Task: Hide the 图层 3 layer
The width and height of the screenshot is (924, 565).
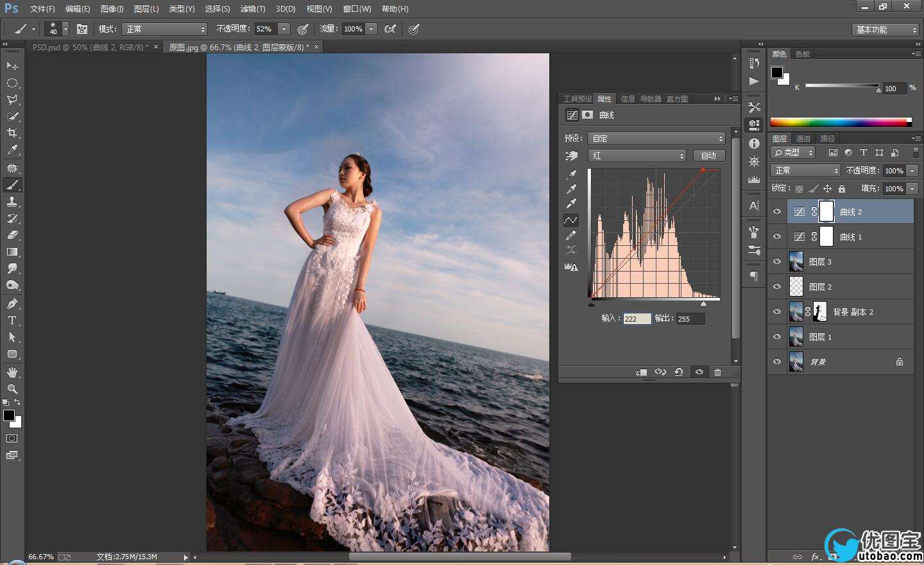Action: pyautogui.click(x=777, y=262)
